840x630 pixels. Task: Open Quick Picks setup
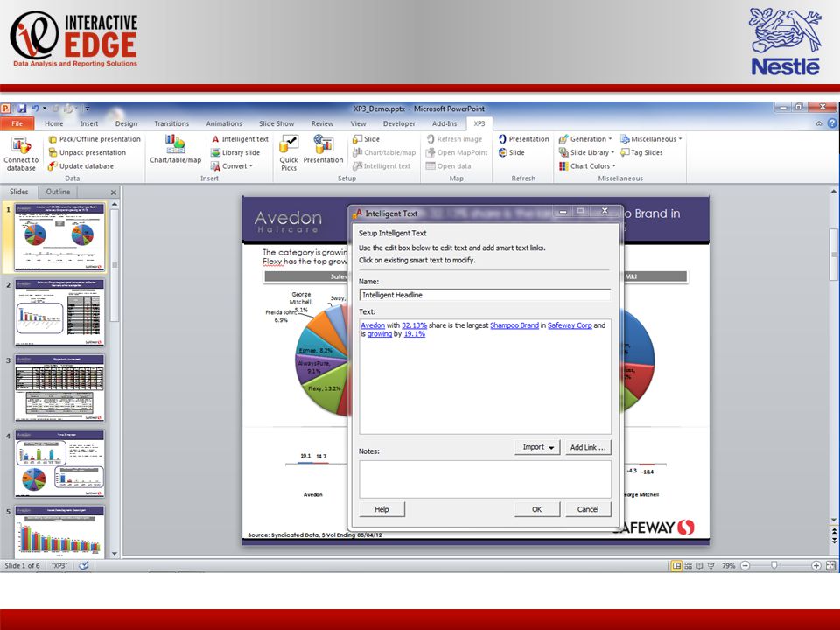pyautogui.click(x=289, y=153)
